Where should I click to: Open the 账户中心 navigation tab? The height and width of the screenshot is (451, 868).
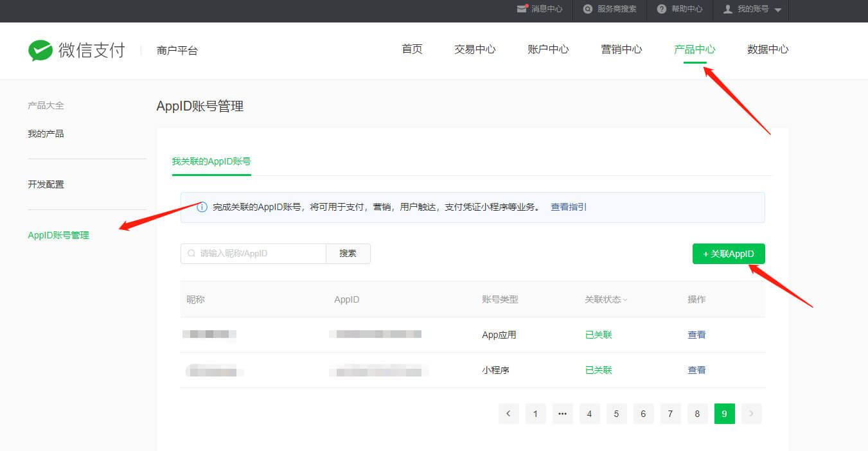[548, 49]
